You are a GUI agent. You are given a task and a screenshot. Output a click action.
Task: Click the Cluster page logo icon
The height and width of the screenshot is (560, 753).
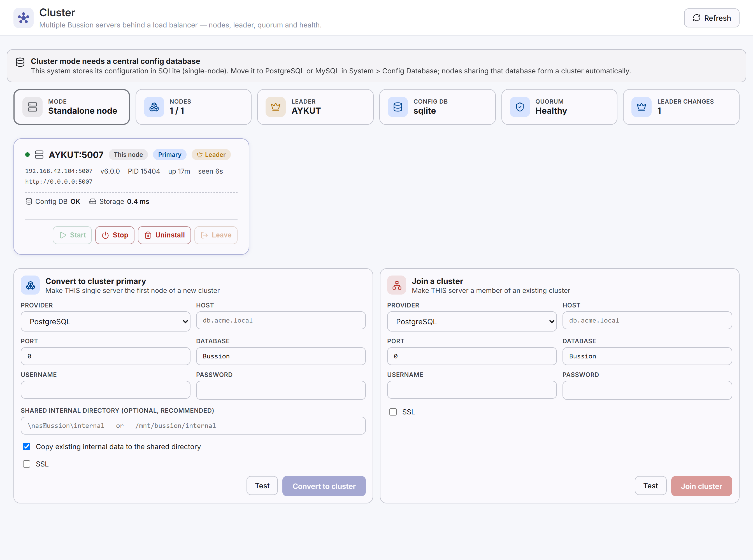click(x=24, y=18)
